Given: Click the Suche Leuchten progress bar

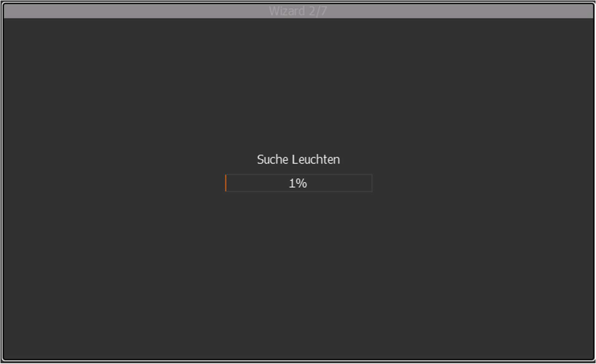Looking at the screenshot, I should click(298, 183).
